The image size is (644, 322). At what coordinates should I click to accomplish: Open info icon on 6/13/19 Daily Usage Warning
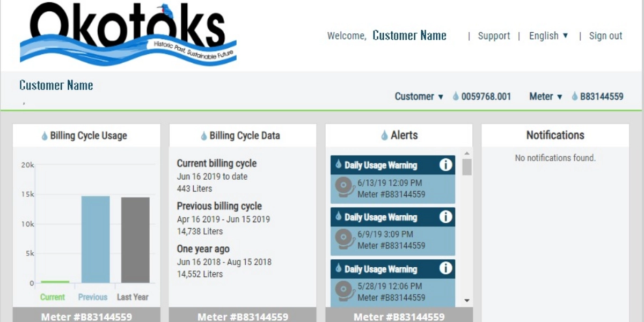(x=445, y=165)
